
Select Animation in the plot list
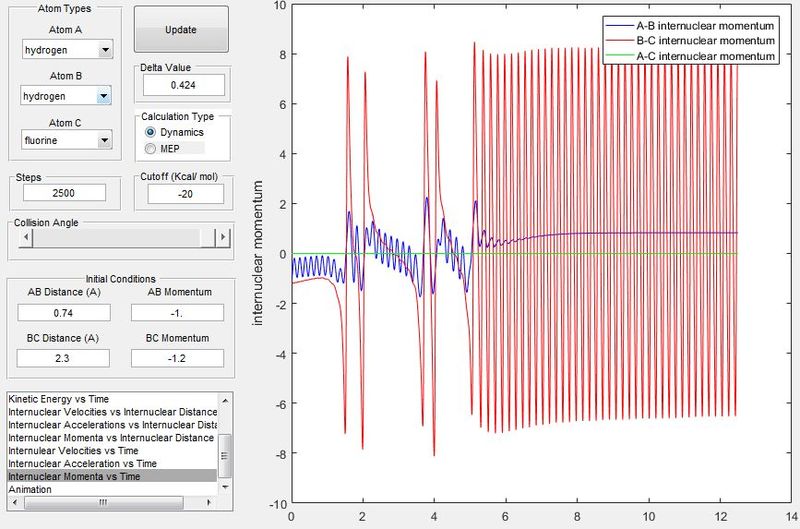point(112,489)
